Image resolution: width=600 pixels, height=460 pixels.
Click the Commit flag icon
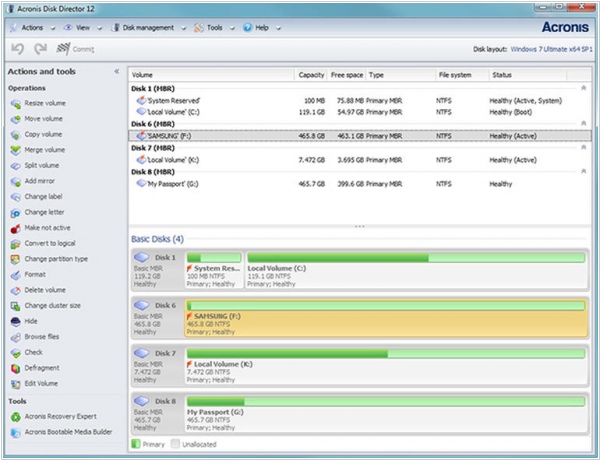(x=63, y=49)
